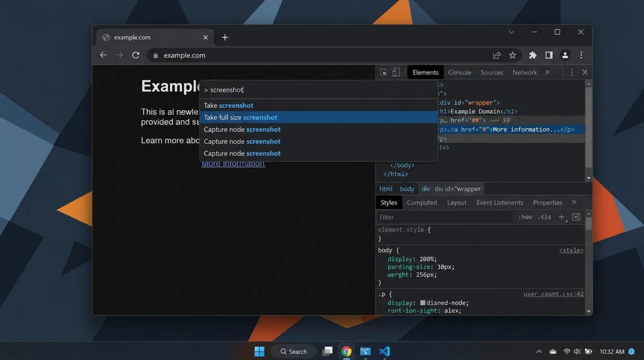This screenshot has width=644, height=360.
Task: Select the Styles pane tab
Action: click(x=389, y=203)
